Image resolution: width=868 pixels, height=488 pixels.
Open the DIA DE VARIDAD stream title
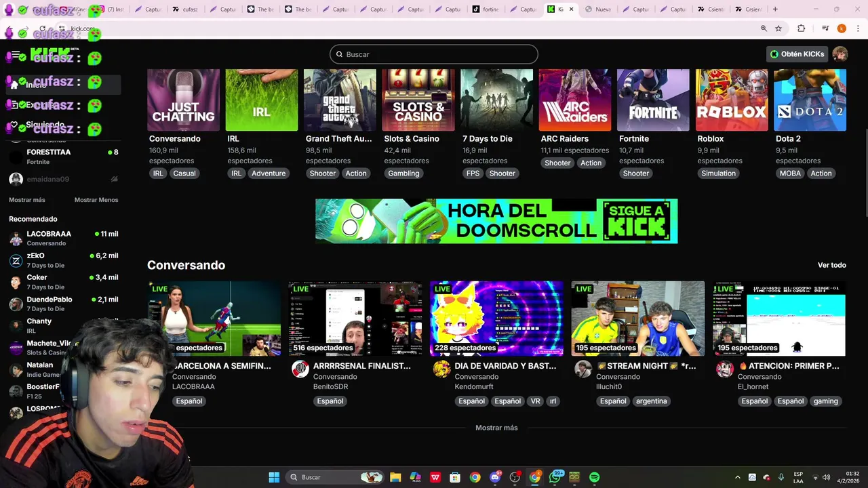505,366
